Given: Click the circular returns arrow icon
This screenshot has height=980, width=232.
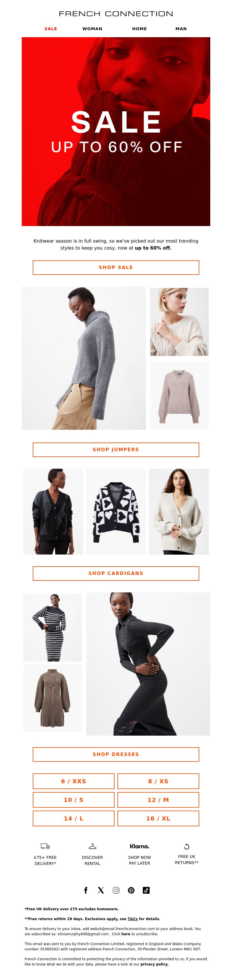Looking at the screenshot, I should pos(186,846).
